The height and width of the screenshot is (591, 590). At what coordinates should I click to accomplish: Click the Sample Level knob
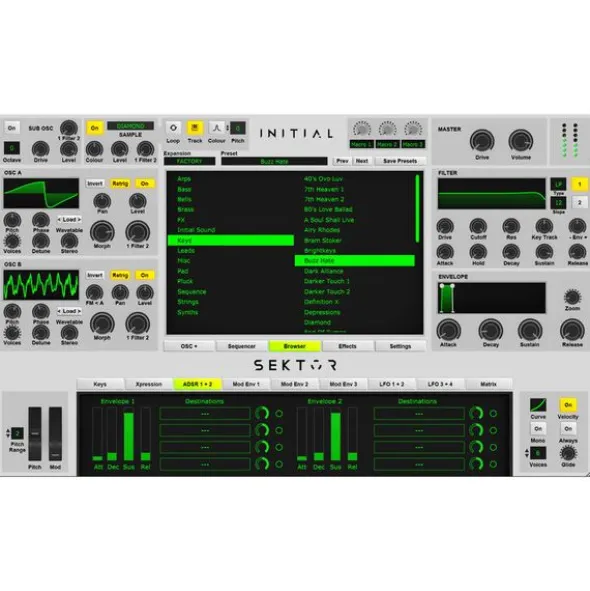tap(120, 149)
